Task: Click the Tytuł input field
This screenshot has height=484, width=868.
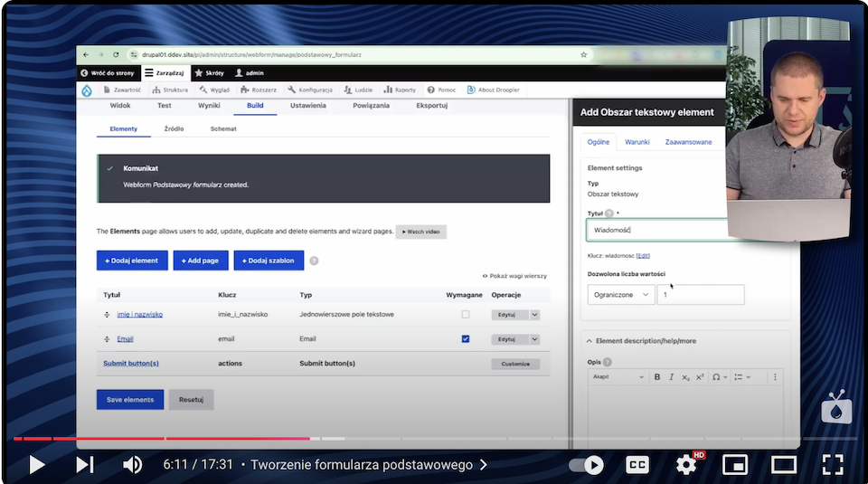Action: [656, 230]
